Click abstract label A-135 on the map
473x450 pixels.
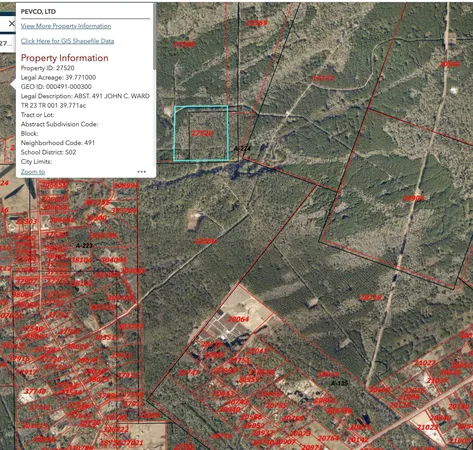pyautogui.click(x=339, y=383)
